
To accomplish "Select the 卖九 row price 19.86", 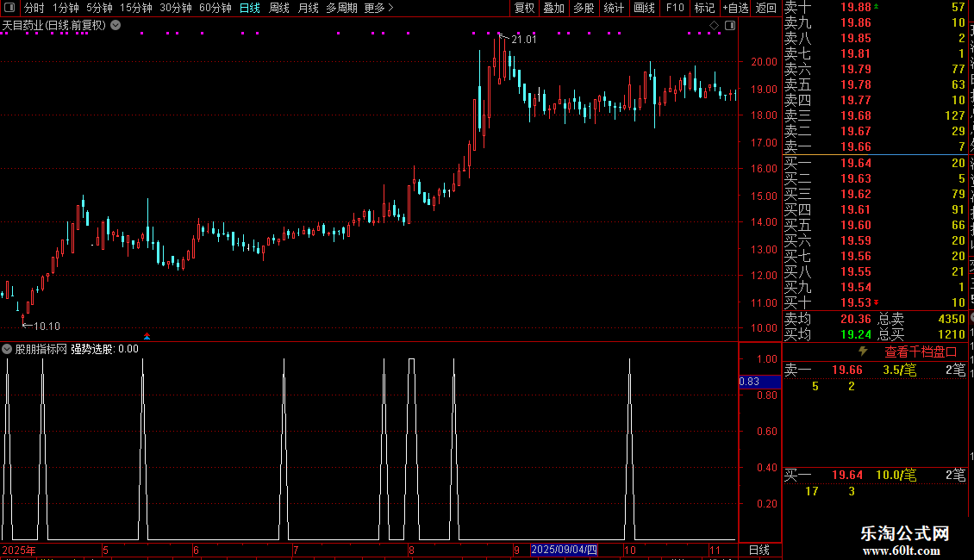I will (855, 22).
